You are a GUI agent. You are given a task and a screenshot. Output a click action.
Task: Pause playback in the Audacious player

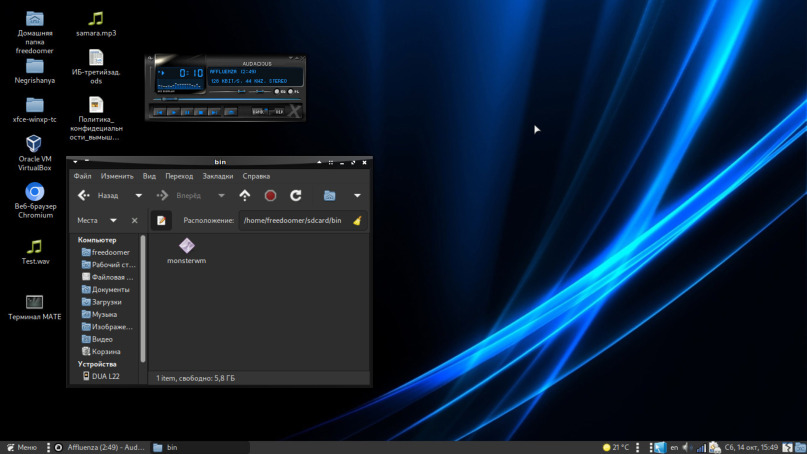click(x=186, y=113)
